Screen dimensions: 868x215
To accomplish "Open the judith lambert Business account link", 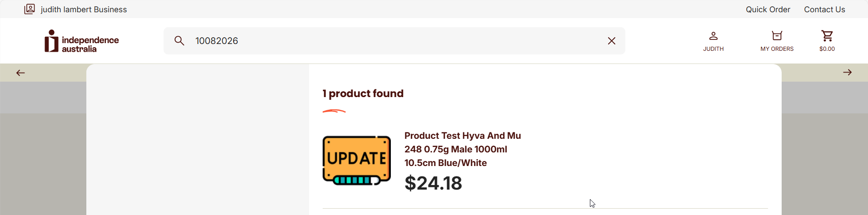I will click(x=84, y=10).
